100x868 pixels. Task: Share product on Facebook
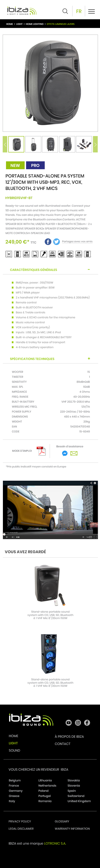tap(48, 242)
